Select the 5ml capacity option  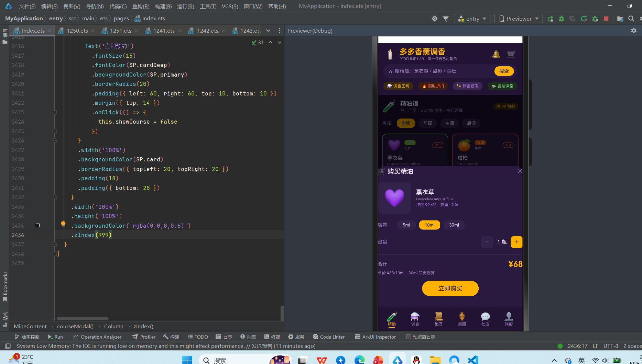[406, 225]
